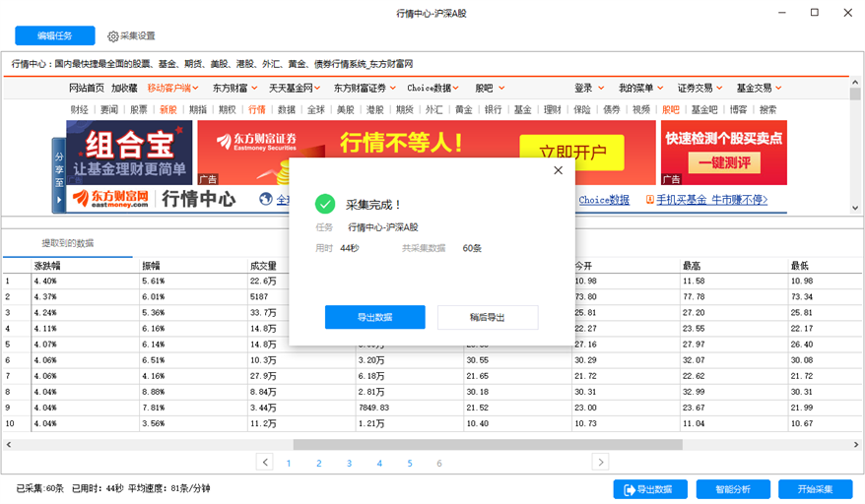Go to next page arrow
Screen dimensions: 865x504
tap(600, 462)
